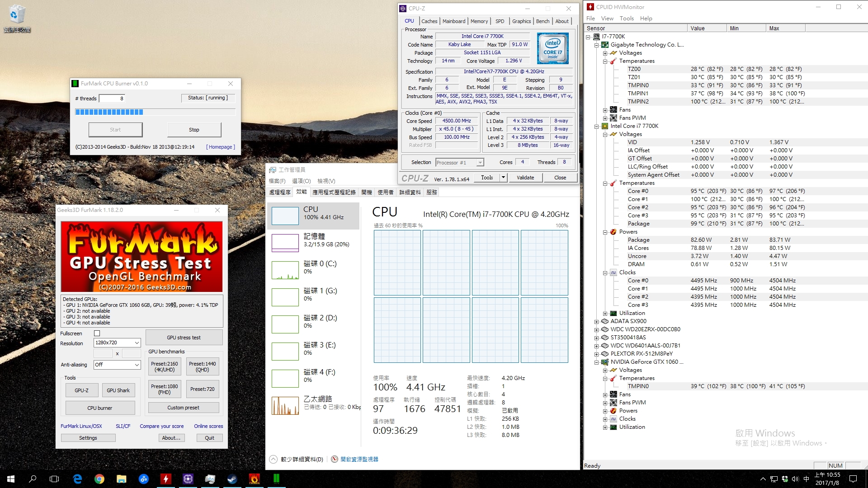The width and height of the screenshot is (868, 488).
Task: Open the Action Center notification icon
Action: coord(853,479)
